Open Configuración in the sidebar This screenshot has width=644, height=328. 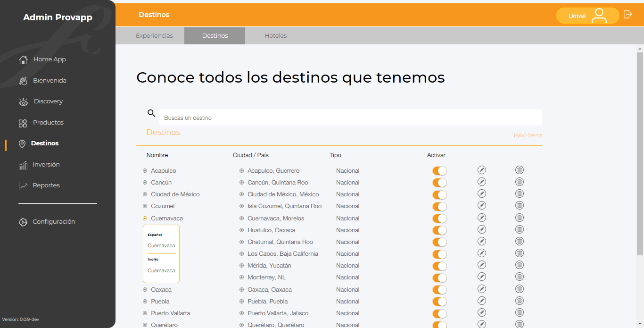54,222
